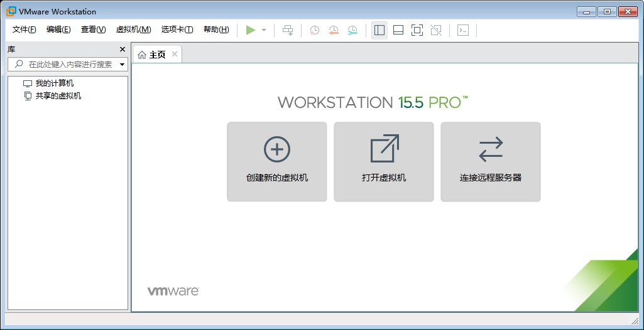Close the 主页 tab
The height and width of the screenshot is (330, 644).
pos(175,54)
